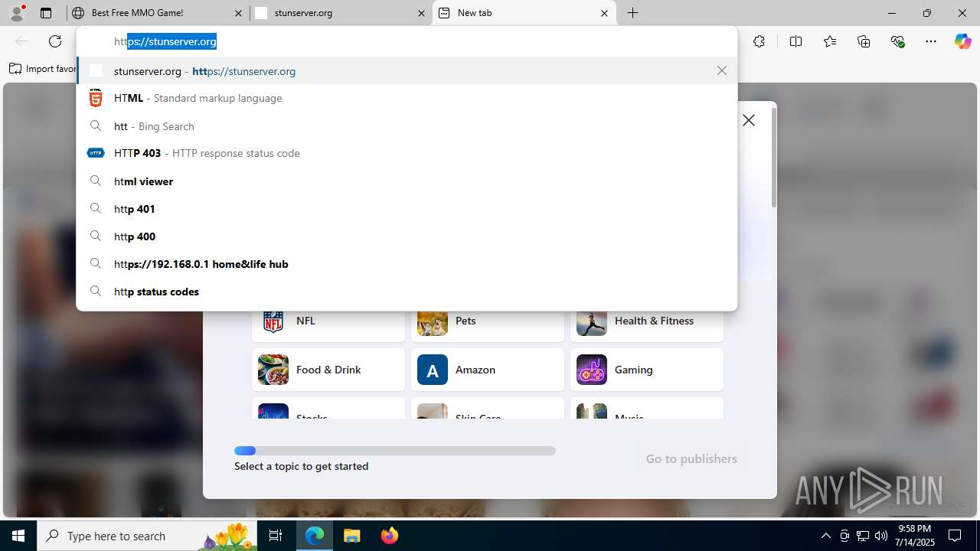Open the Extensions puzzle icon
The height and width of the screenshot is (551, 980).
[x=759, y=41]
